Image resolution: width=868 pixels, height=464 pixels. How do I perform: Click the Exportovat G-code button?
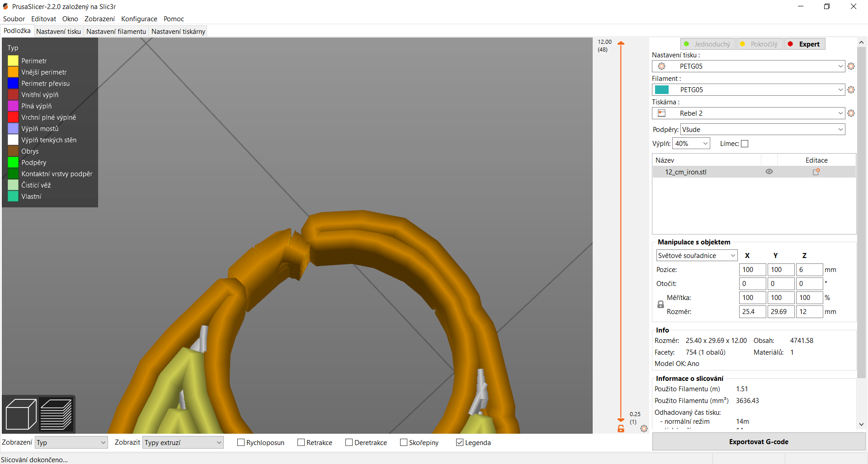pos(758,442)
